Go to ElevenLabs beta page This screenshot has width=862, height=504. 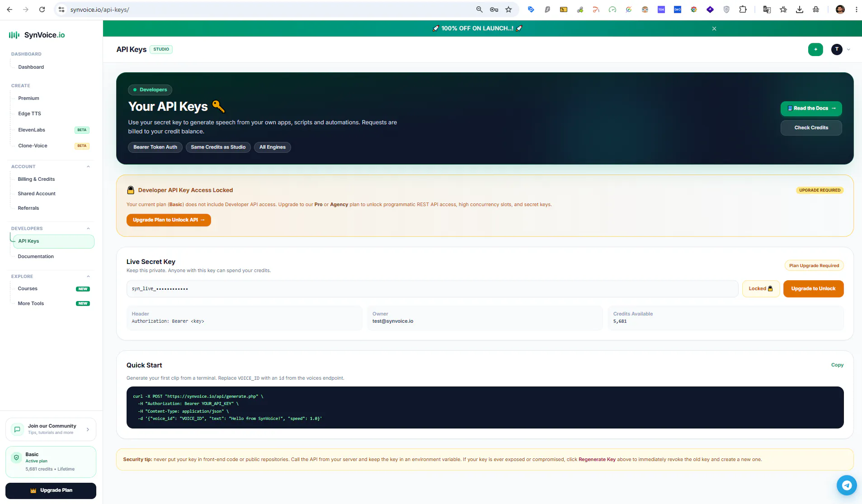point(32,130)
